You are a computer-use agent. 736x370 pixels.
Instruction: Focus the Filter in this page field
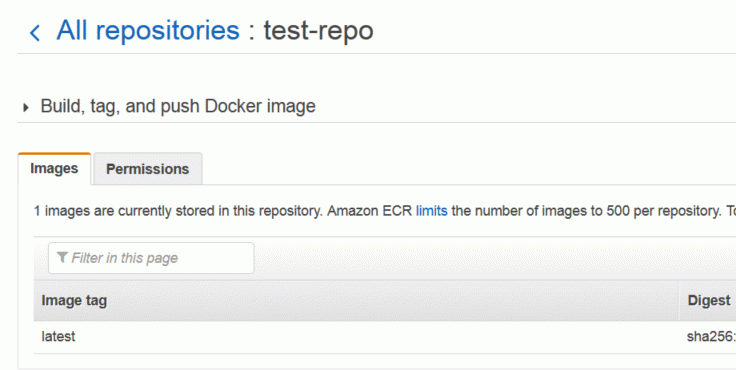point(151,258)
